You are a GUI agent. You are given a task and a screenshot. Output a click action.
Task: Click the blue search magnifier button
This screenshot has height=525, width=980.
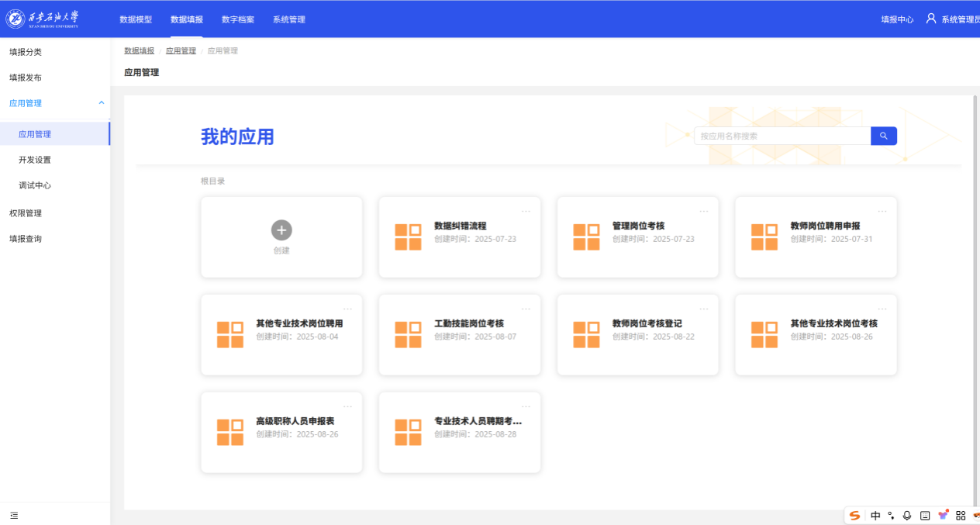pos(883,136)
